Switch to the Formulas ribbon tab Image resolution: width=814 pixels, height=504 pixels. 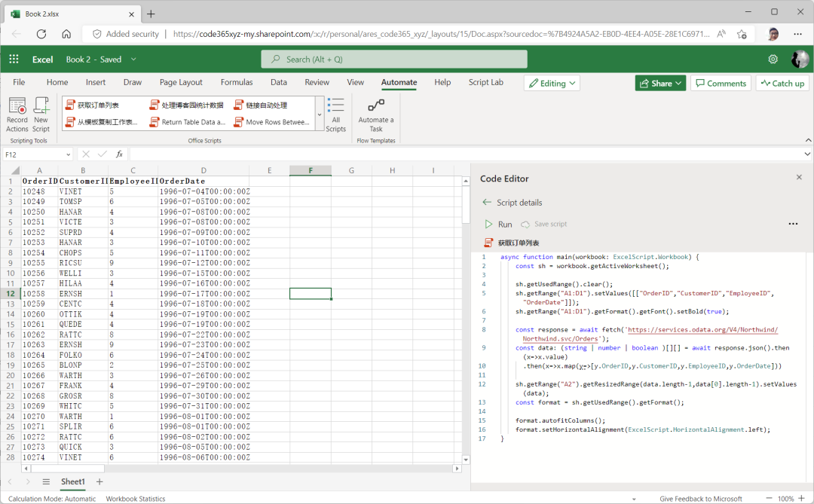(x=236, y=82)
